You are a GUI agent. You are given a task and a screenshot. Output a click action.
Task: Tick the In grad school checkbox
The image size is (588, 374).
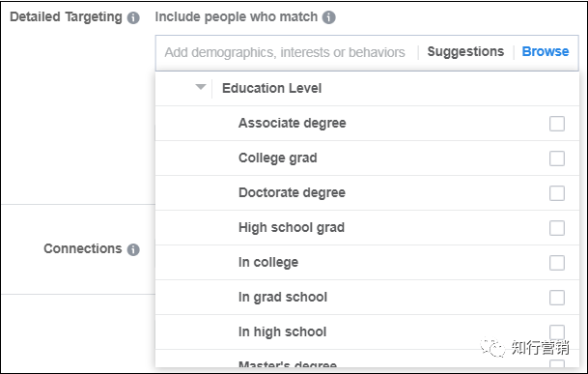557,298
